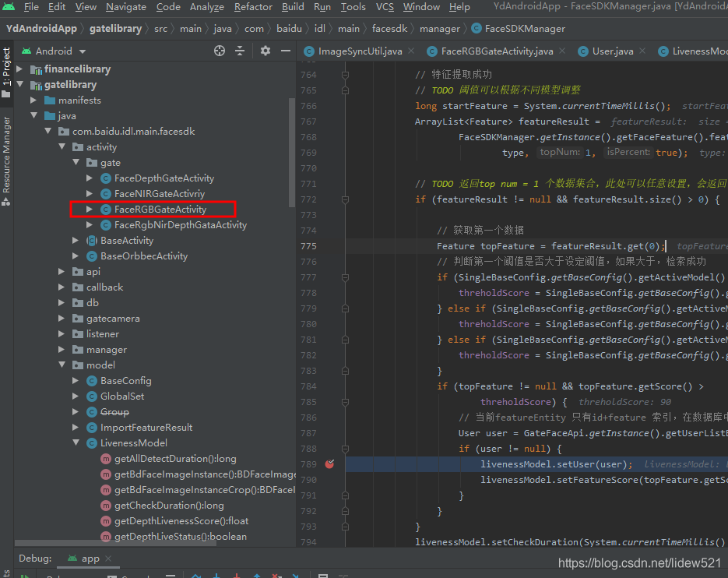Select ImportFeatureResult class
The height and width of the screenshot is (578, 728).
click(146, 428)
